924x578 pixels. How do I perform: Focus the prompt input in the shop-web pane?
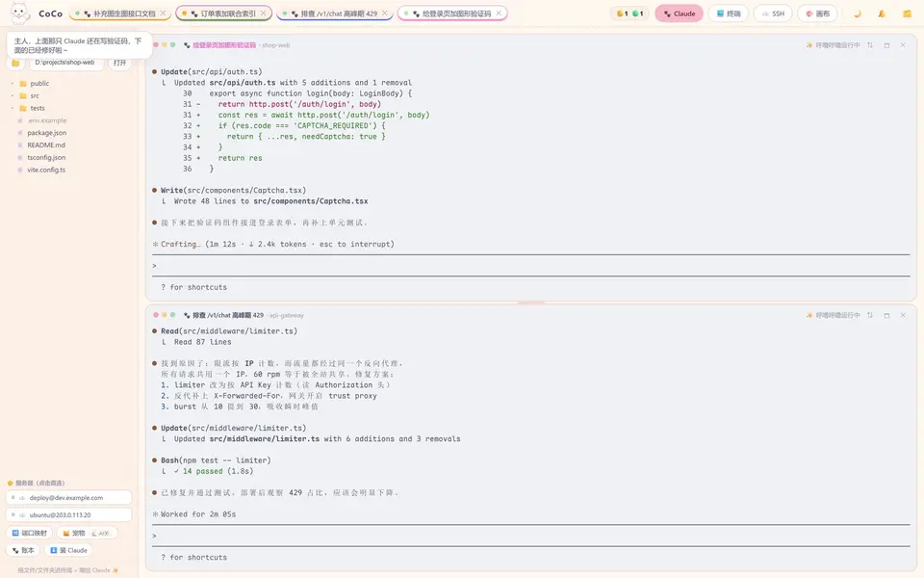click(530, 266)
